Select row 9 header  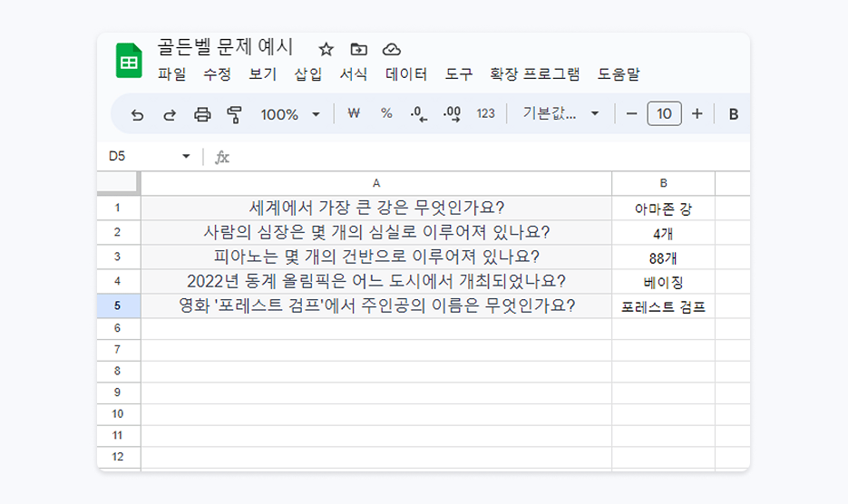pyautogui.click(x=118, y=393)
